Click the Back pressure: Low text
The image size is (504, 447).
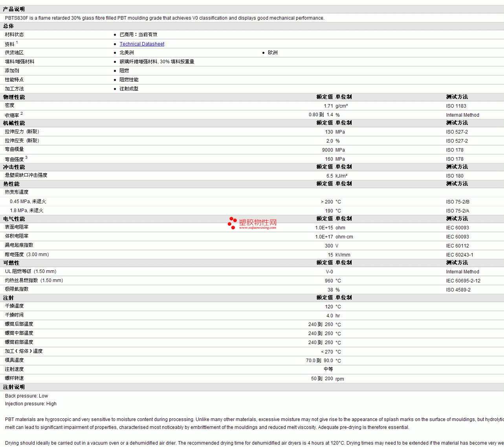(x=26, y=396)
